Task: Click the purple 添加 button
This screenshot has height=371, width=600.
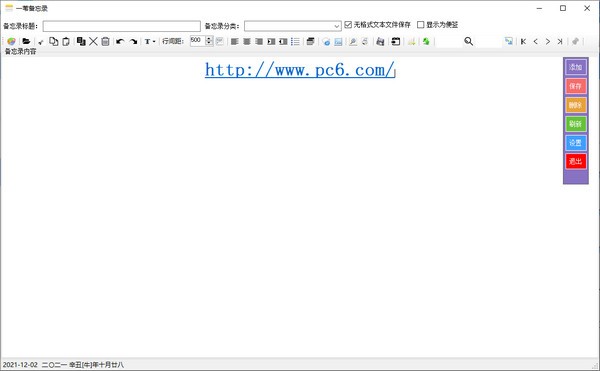Action: pyautogui.click(x=576, y=67)
